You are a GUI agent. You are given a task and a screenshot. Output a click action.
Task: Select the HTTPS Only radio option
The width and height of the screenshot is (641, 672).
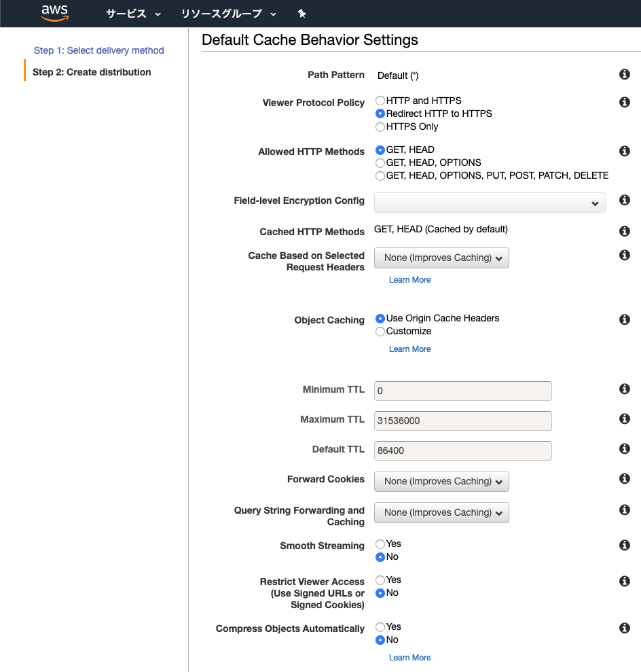[x=380, y=127]
